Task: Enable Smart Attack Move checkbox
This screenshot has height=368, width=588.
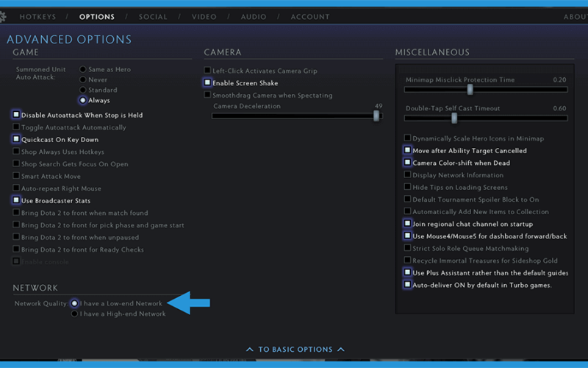Action: (x=16, y=176)
